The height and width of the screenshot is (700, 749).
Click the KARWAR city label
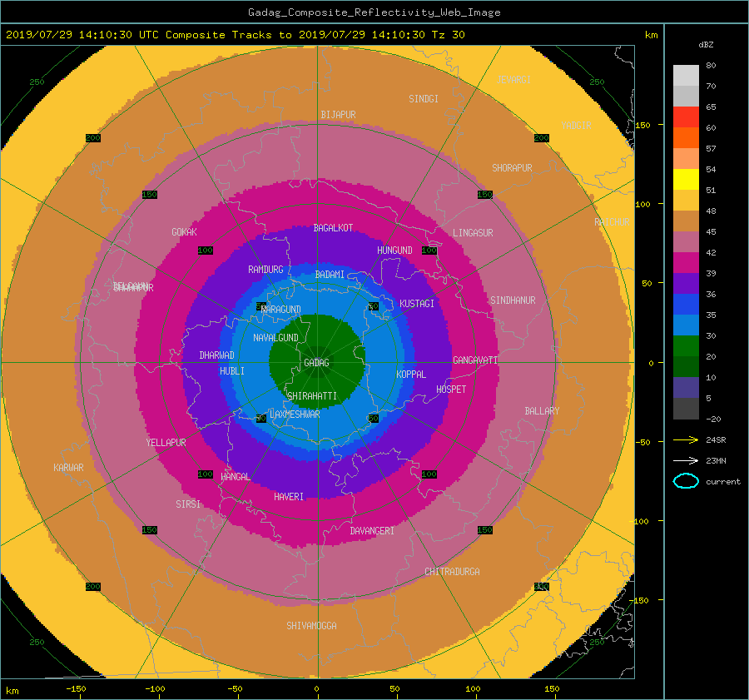coord(68,468)
